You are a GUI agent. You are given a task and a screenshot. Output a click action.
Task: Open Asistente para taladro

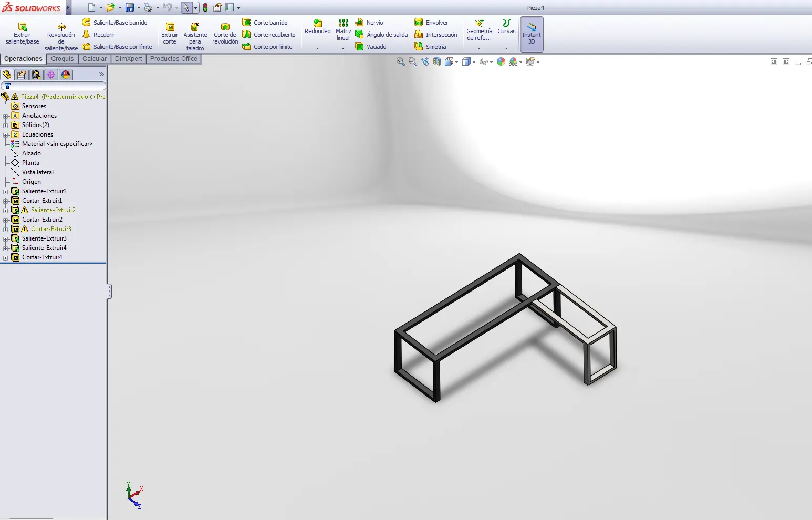click(195, 36)
